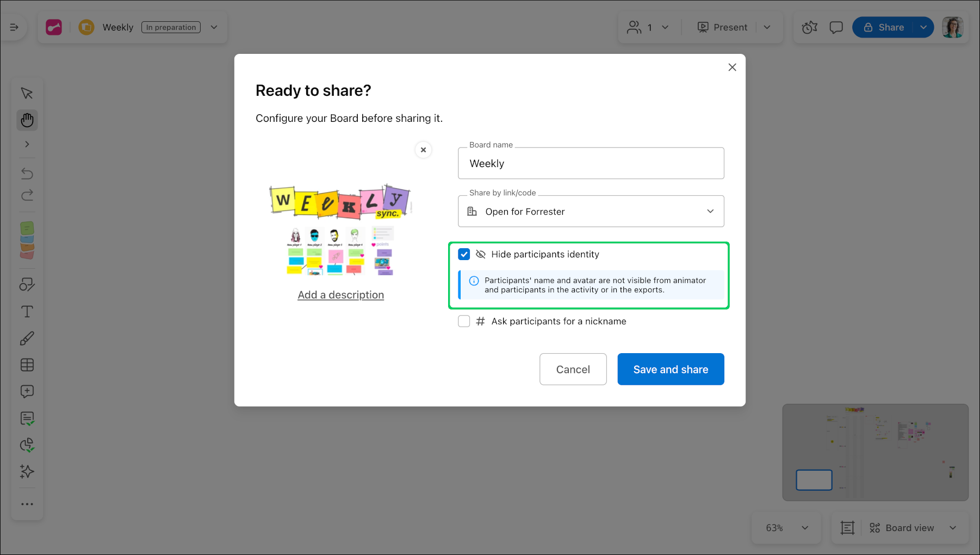Expand the Share button arrow
Image resolution: width=980 pixels, height=555 pixels.
click(923, 27)
